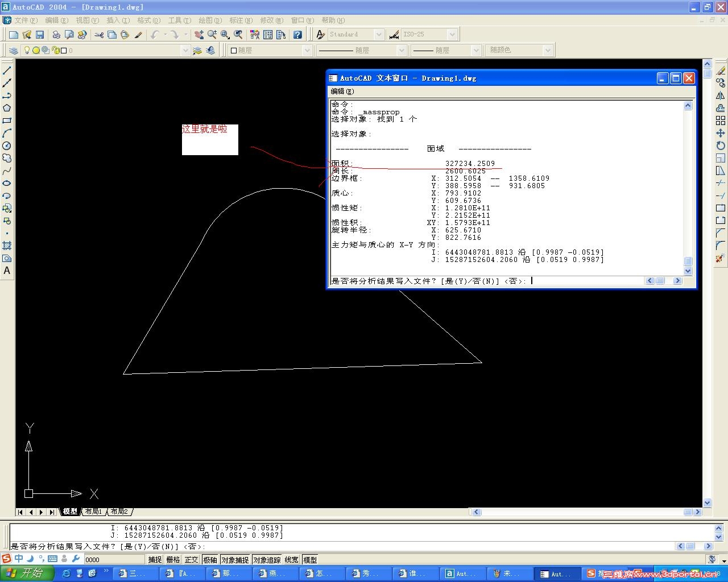Image resolution: width=728 pixels, height=582 pixels.
Task: Select the Rotate tool in the modify toolbar
Action: point(721,145)
